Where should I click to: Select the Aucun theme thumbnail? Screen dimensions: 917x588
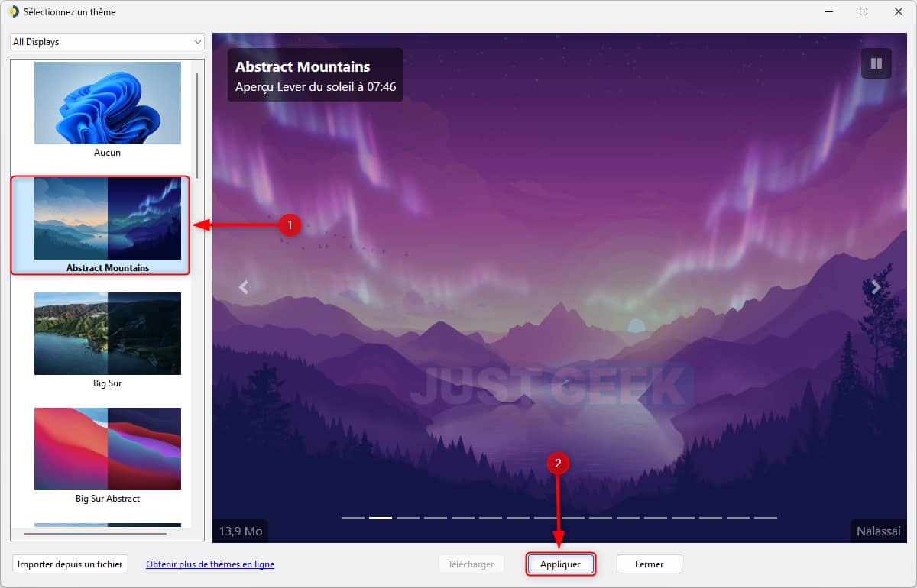(108, 103)
